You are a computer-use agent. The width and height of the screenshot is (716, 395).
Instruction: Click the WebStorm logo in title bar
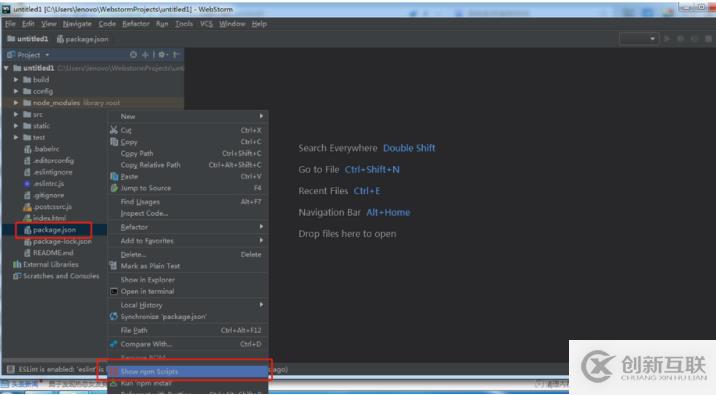coord(6,9)
